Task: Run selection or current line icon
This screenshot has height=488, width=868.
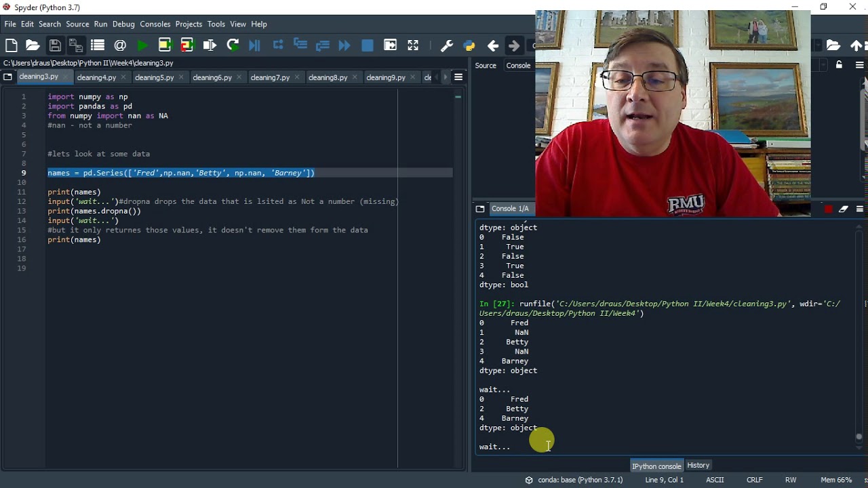Action: (x=210, y=45)
